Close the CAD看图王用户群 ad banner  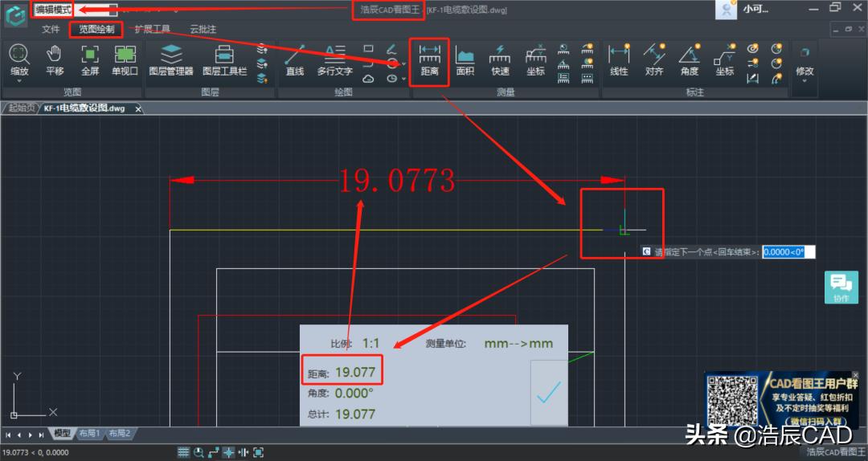point(856,375)
